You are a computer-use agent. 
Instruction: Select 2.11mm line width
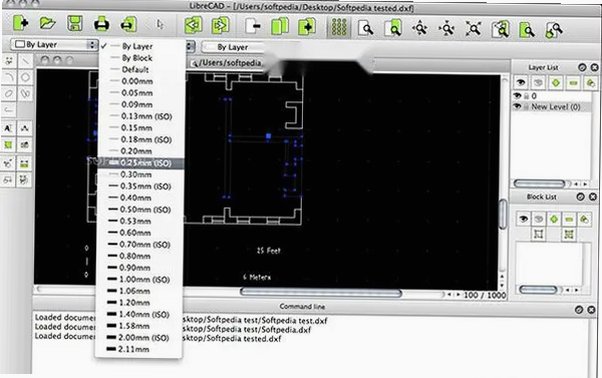click(138, 349)
